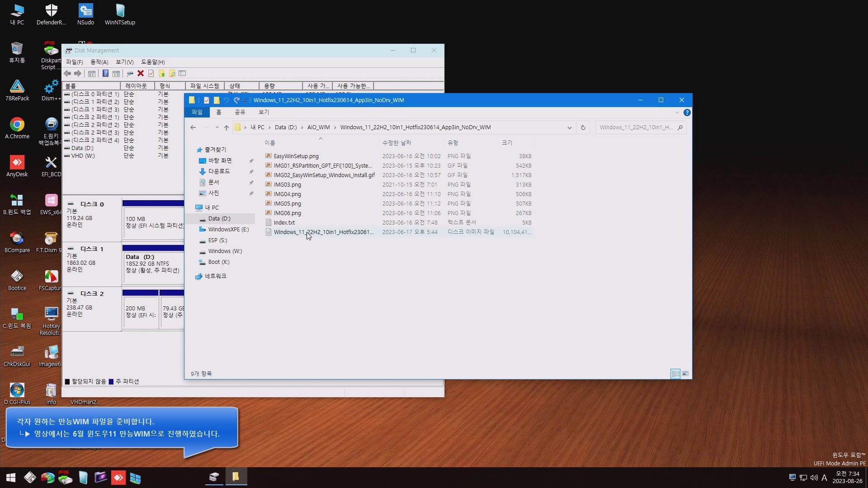The width and height of the screenshot is (868, 488).
Task: Click the blue help question mark in Disk Management toolbar
Action: (105, 73)
